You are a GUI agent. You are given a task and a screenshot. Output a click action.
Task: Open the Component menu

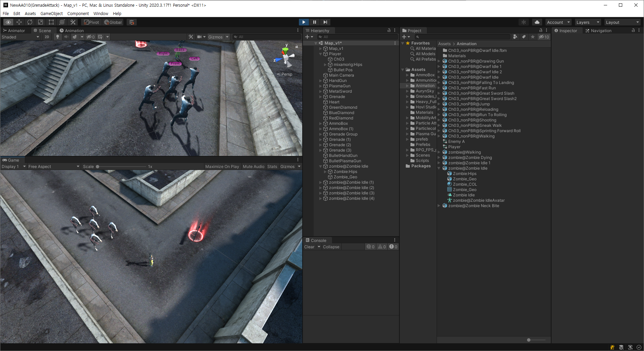[78, 13]
